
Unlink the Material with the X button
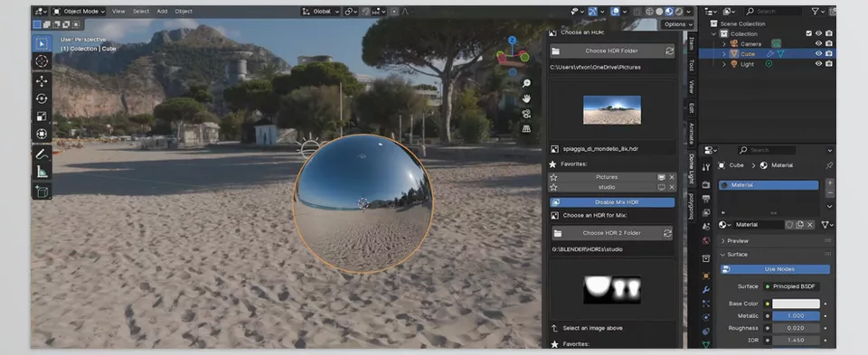[x=810, y=225]
